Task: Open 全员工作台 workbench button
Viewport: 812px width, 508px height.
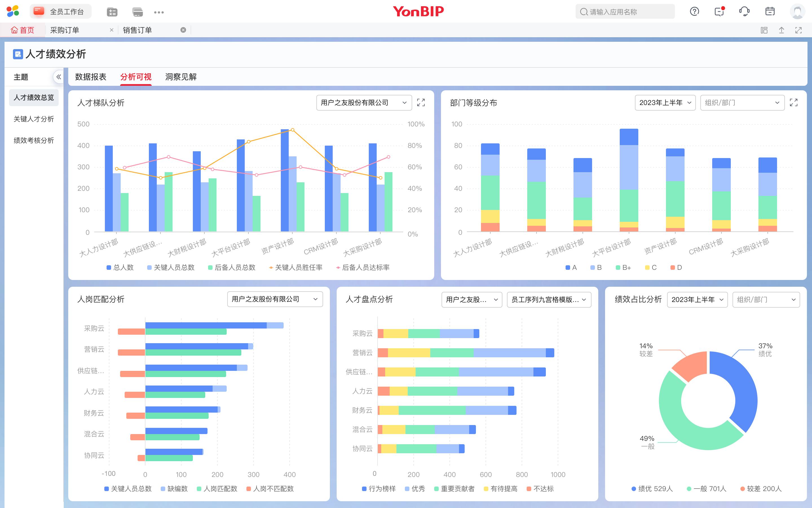Action: [x=60, y=11]
